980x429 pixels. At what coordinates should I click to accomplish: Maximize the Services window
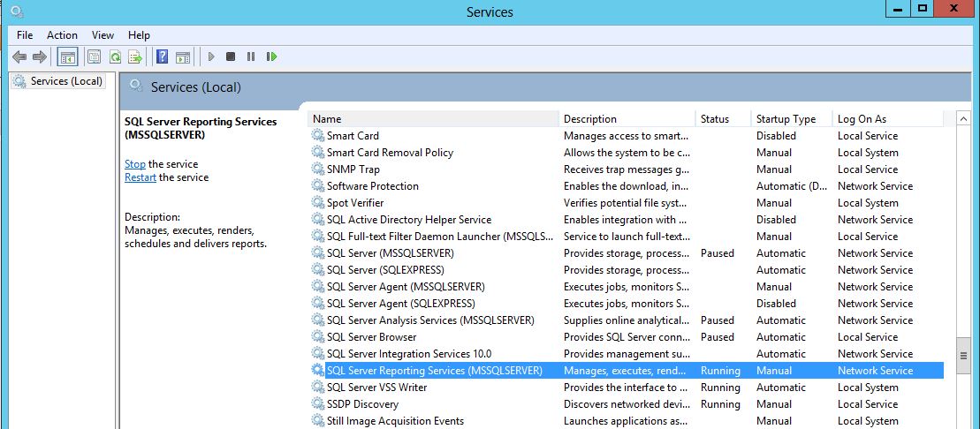[x=923, y=9]
